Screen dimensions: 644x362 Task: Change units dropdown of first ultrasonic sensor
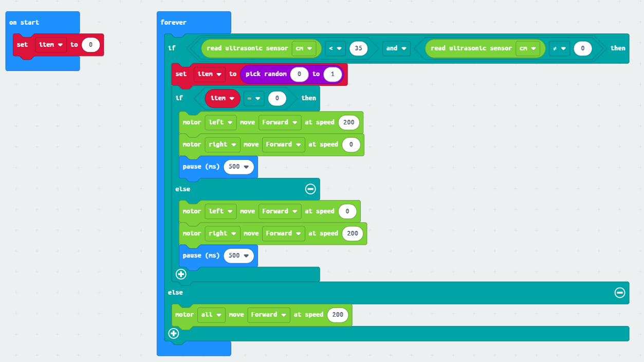[x=304, y=48]
